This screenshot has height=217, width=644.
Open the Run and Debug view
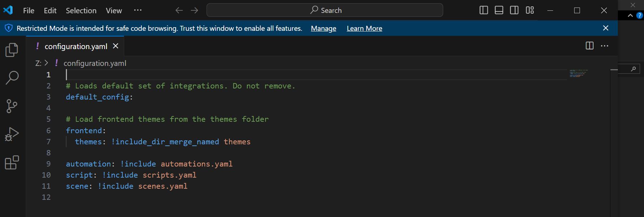12,134
